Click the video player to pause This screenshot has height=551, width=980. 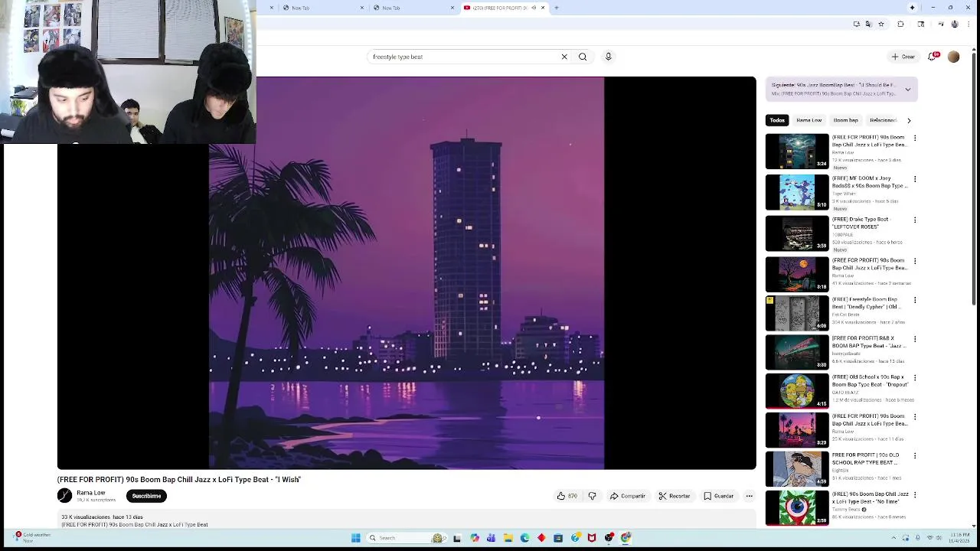point(407,272)
